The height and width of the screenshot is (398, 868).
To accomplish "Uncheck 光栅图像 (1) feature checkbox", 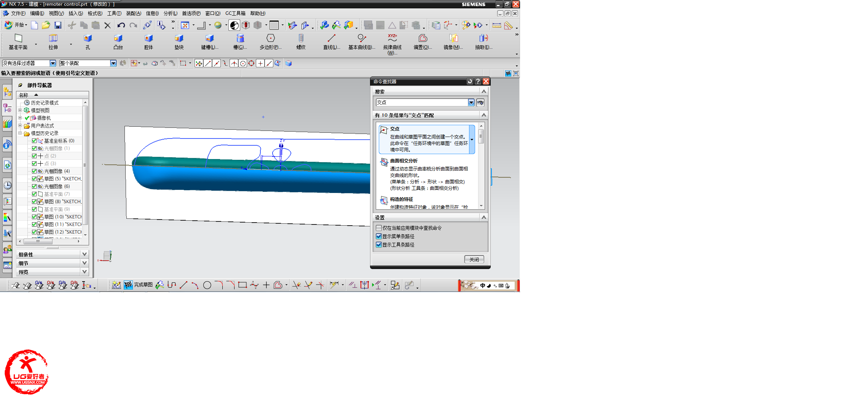I will 34,148.
